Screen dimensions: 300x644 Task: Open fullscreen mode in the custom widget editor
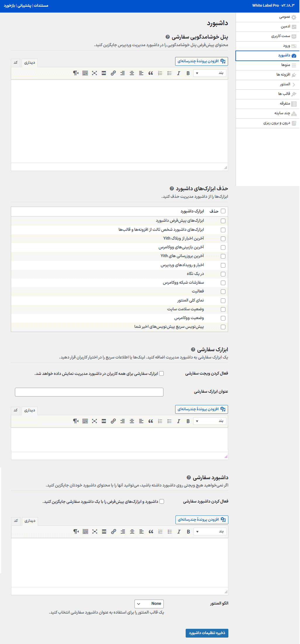pyautogui.click(x=94, y=421)
